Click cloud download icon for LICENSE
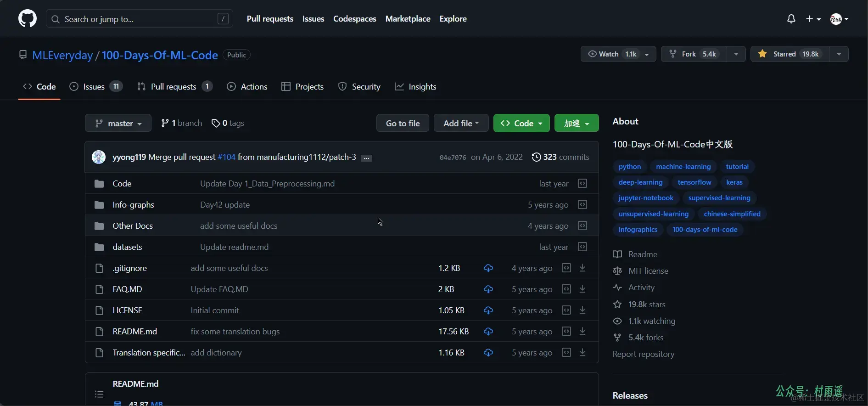868x406 pixels. pyautogui.click(x=488, y=310)
